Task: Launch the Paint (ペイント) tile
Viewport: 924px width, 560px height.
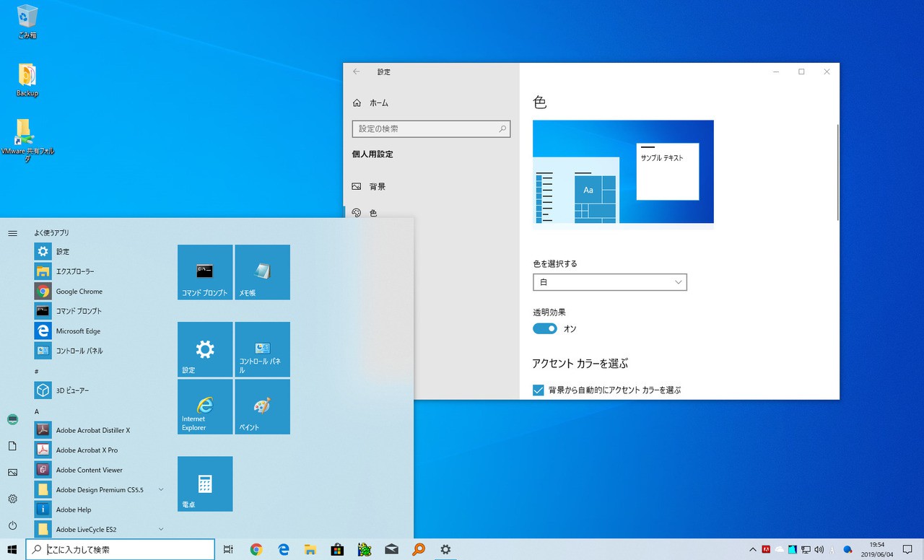Action: [262, 407]
